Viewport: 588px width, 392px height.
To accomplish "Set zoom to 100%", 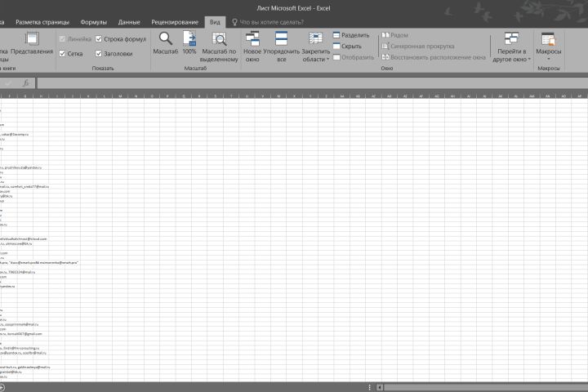I will click(x=189, y=43).
